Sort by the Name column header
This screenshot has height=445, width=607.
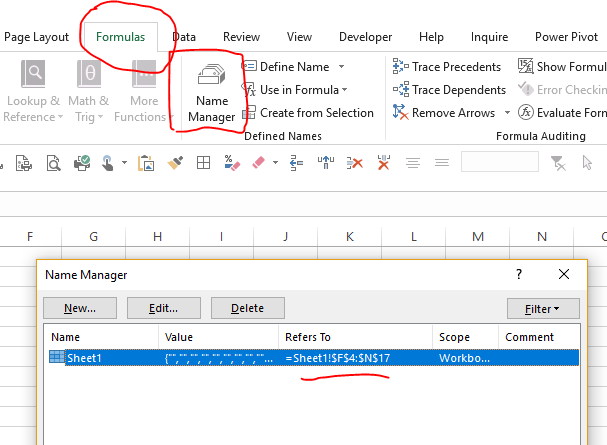[x=101, y=337]
